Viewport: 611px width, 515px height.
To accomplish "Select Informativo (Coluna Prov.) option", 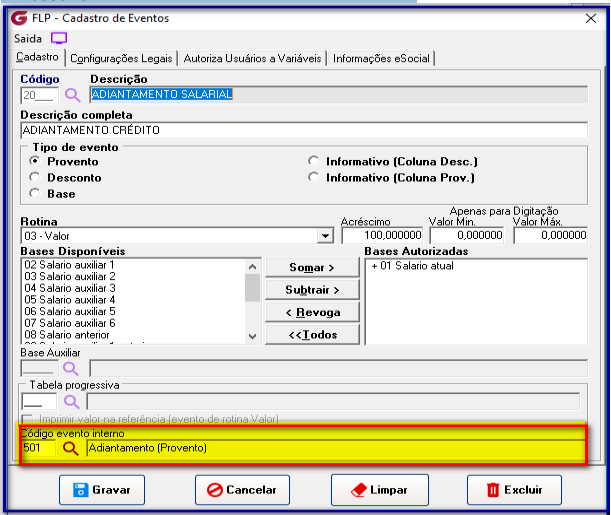I will (x=313, y=177).
